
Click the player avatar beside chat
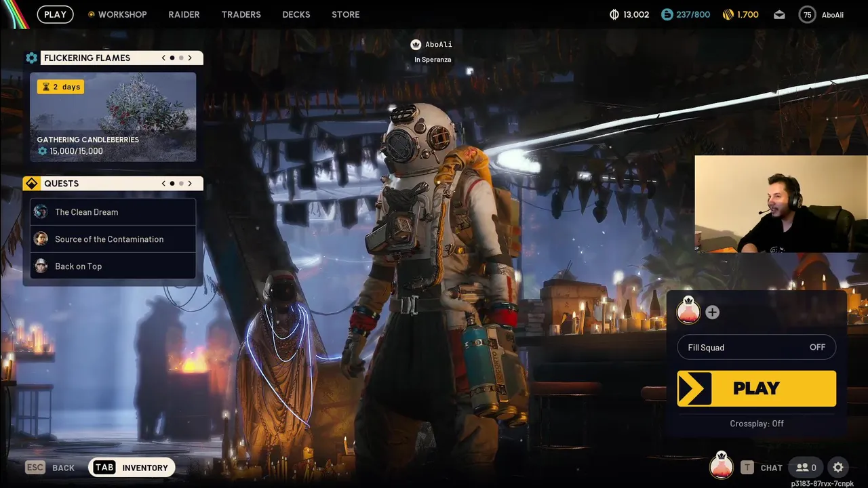(x=721, y=466)
